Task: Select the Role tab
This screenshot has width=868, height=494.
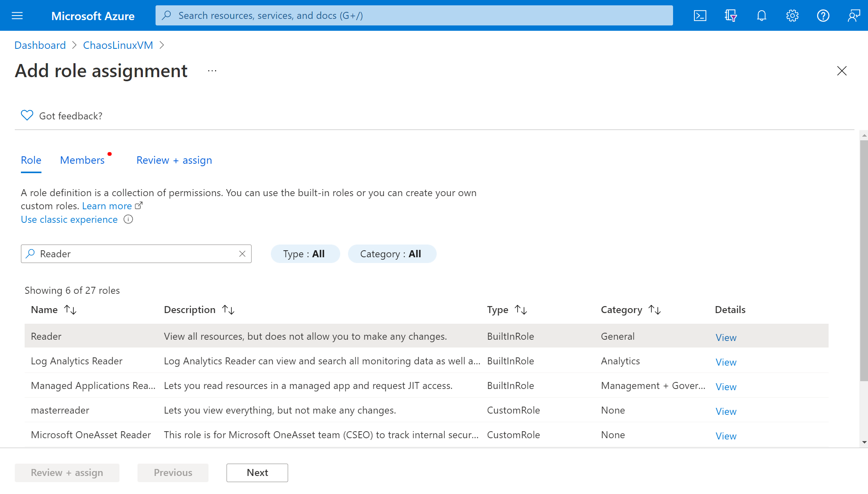Action: (31, 160)
